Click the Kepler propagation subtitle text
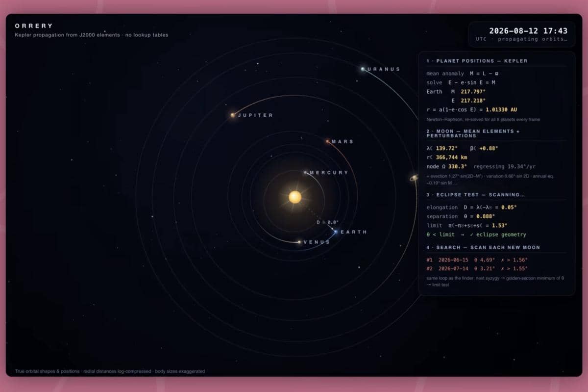This screenshot has width=588, height=392. [x=92, y=35]
